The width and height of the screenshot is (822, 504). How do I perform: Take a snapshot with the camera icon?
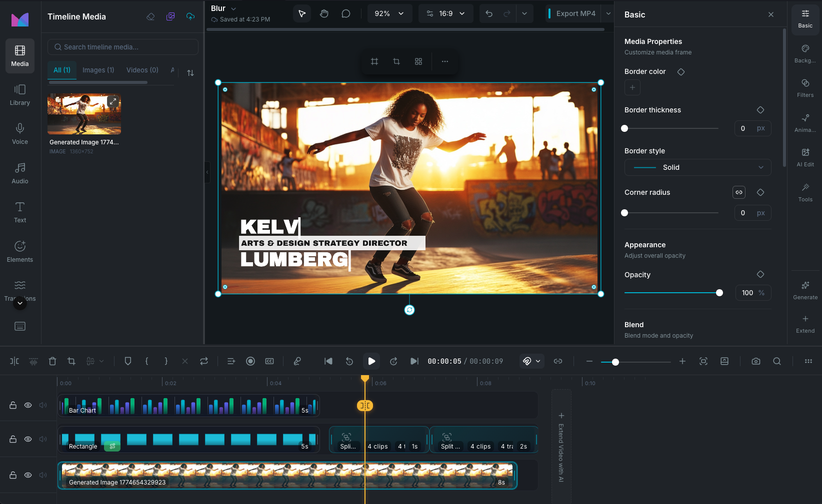pyautogui.click(x=755, y=361)
